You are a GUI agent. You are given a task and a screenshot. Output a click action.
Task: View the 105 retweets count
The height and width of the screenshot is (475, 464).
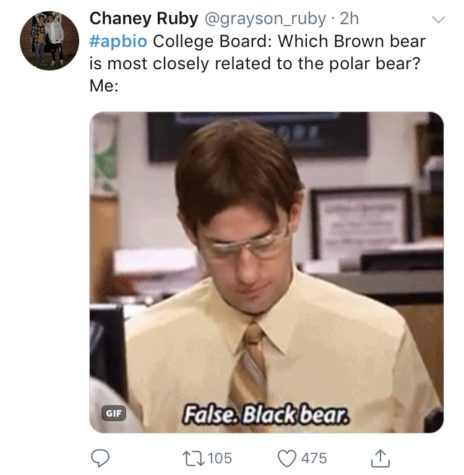point(219,458)
